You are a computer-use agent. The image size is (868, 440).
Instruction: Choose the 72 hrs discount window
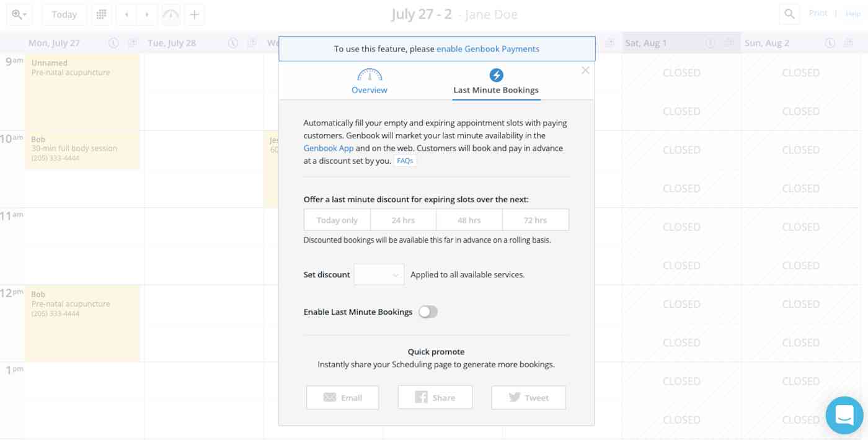[536, 220]
